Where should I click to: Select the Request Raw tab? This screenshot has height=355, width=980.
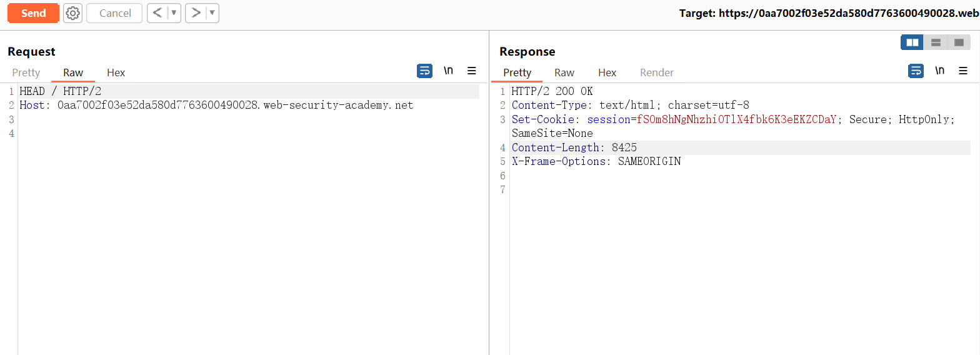[73, 72]
